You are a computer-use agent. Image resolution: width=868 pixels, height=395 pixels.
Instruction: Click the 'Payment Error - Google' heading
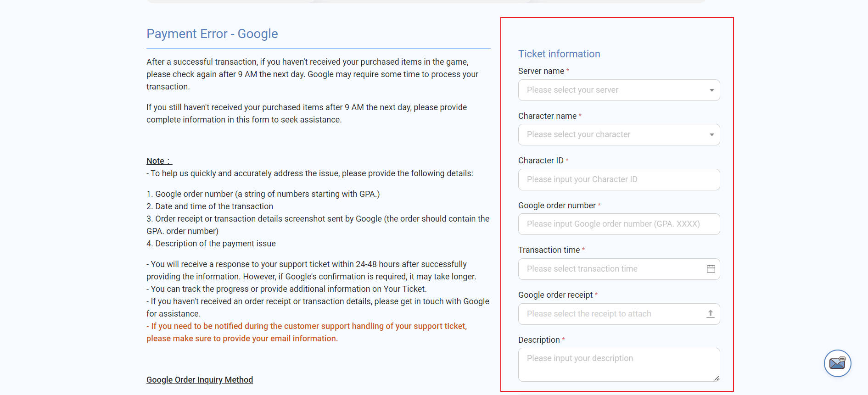tap(212, 34)
